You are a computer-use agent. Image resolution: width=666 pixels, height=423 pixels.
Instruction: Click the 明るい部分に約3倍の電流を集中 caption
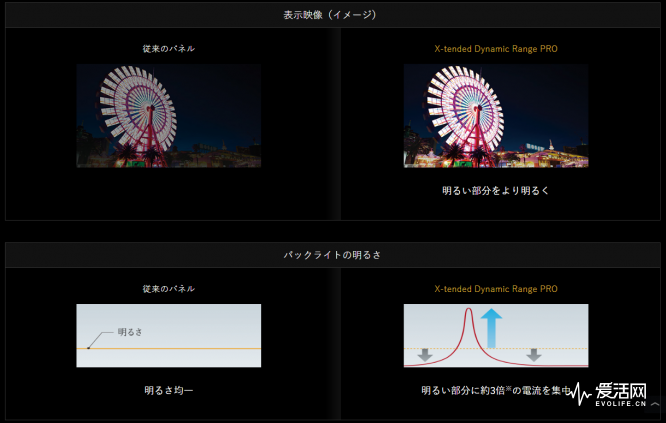click(x=496, y=390)
